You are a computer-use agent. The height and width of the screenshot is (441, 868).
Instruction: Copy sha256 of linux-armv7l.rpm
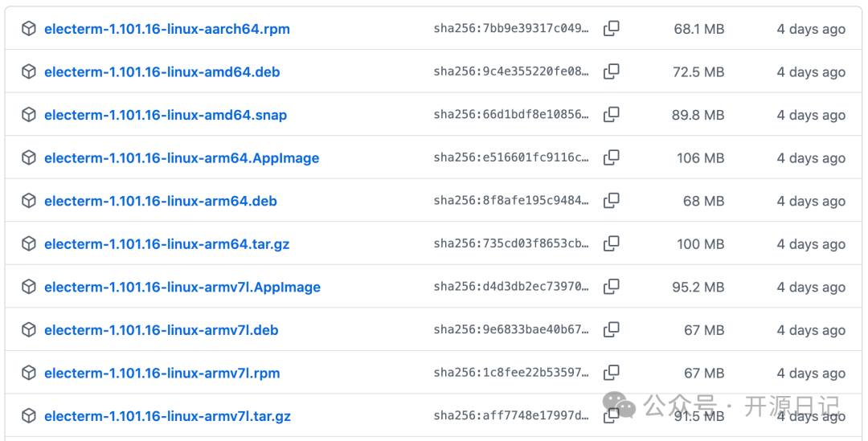[612, 373]
